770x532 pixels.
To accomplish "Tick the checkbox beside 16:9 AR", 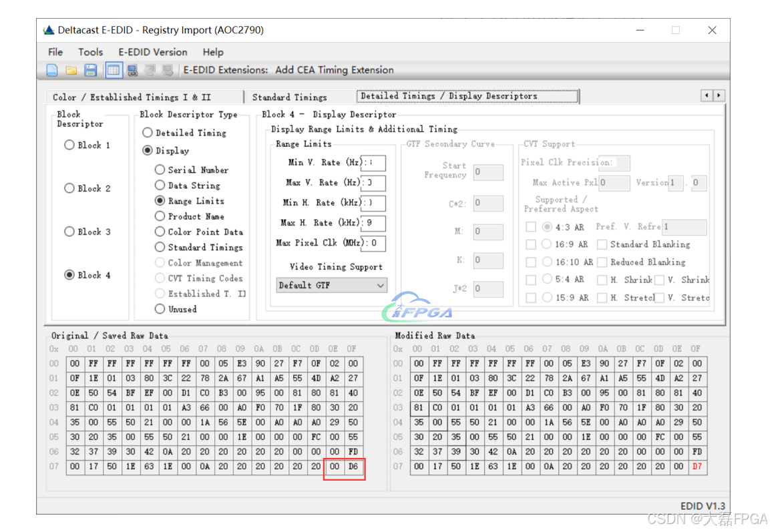I will (x=531, y=244).
